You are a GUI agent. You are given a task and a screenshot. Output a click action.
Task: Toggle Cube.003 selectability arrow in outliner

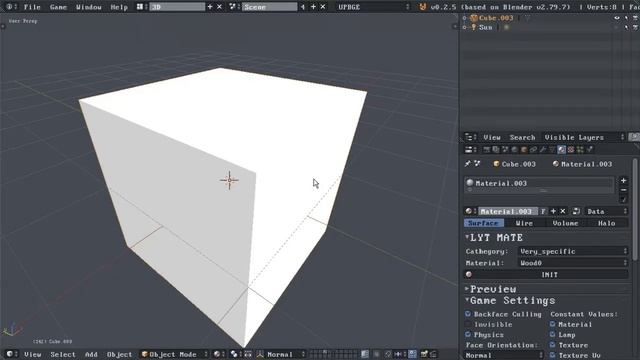pos(626,18)
